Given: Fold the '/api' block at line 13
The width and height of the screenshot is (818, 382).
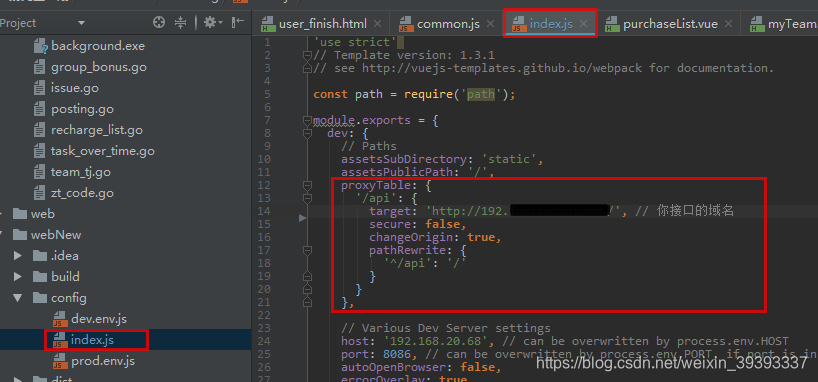Looking at the screenshot, I should [308, 199].
